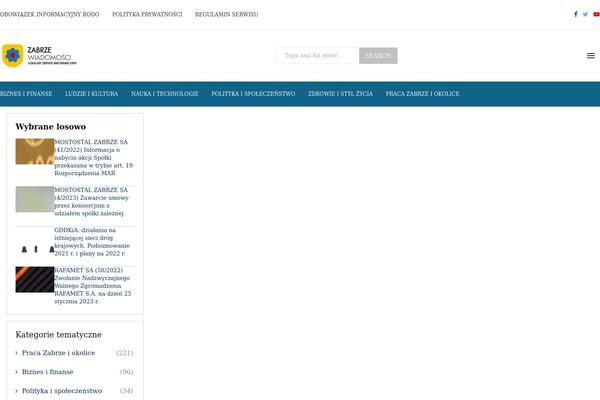Go to Polityka i społeczeństwo nav section
Viewport: 600px width, 400px height.
click(x=253, y=94)
